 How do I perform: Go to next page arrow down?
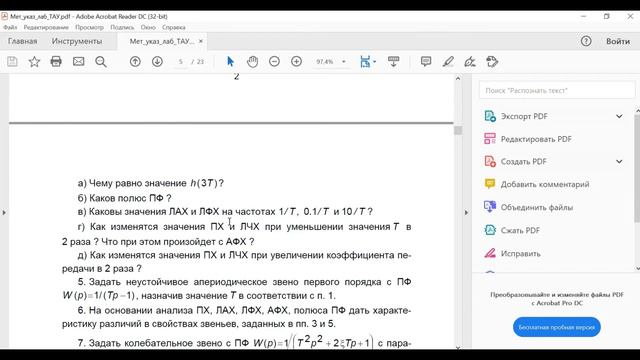(157, 62)
